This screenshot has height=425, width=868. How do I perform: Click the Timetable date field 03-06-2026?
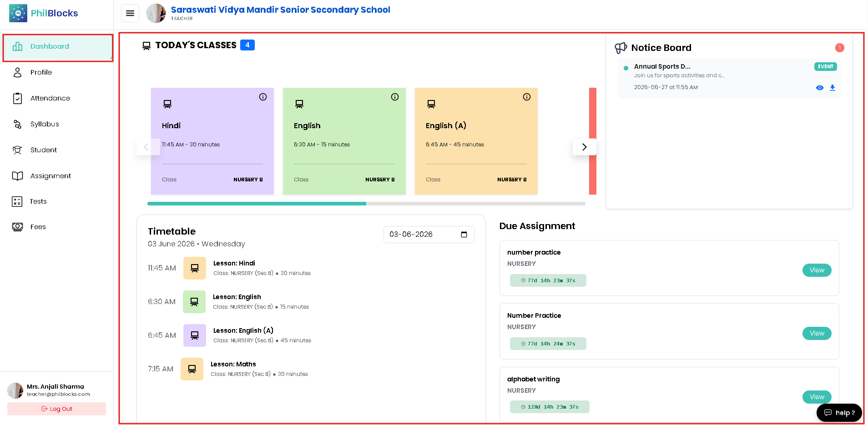pos(429,235)
